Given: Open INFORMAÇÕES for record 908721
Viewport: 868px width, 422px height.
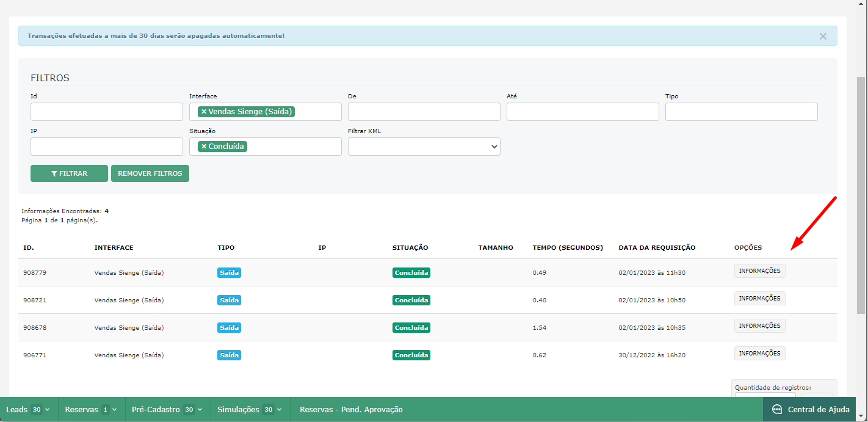Looking at the screenshot, I should pos(759,299).
